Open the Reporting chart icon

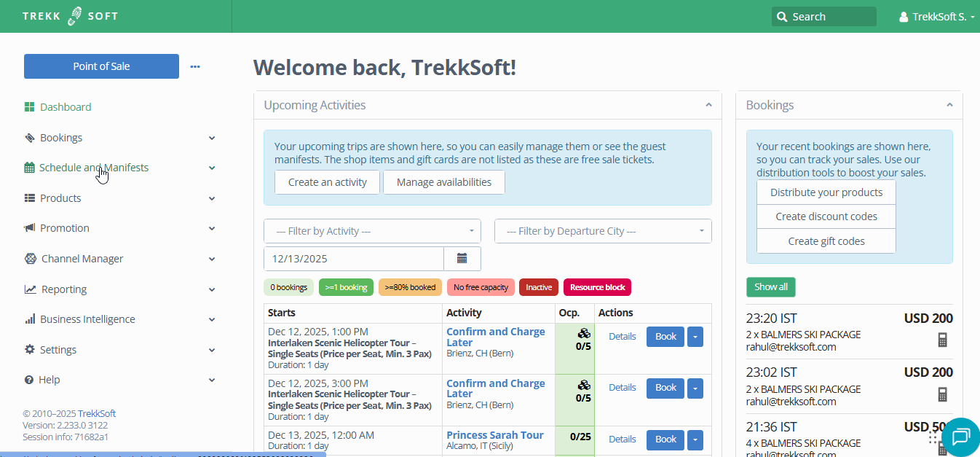click(29, 289)
